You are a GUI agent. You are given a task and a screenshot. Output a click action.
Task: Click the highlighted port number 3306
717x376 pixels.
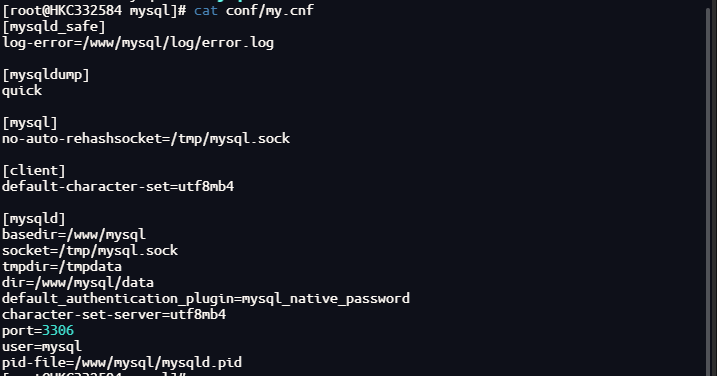58,331
